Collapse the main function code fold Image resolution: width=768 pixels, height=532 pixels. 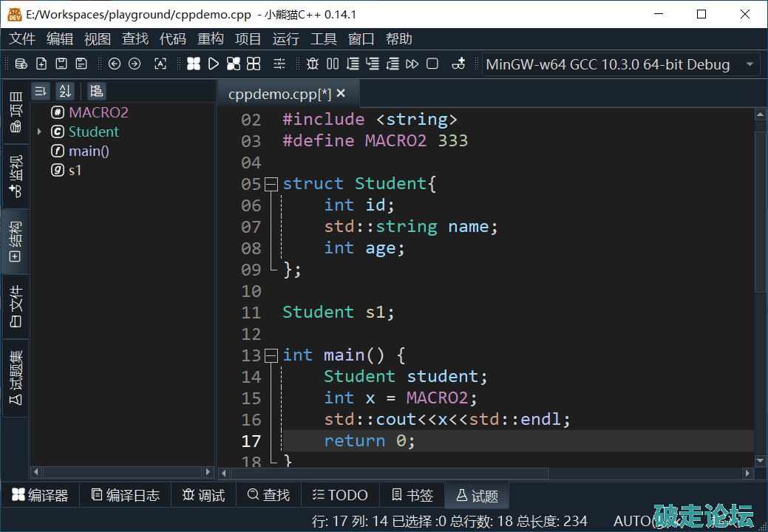tap(271, 355)
